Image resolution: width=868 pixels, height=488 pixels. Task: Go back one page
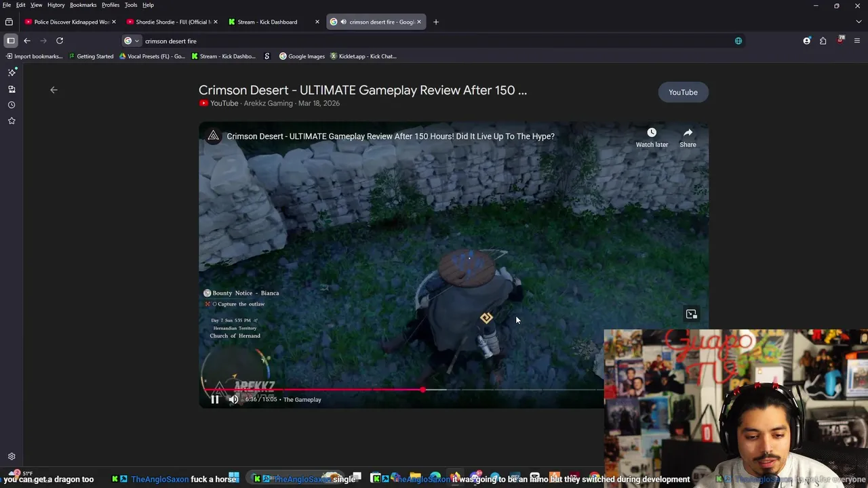(27, 41)
